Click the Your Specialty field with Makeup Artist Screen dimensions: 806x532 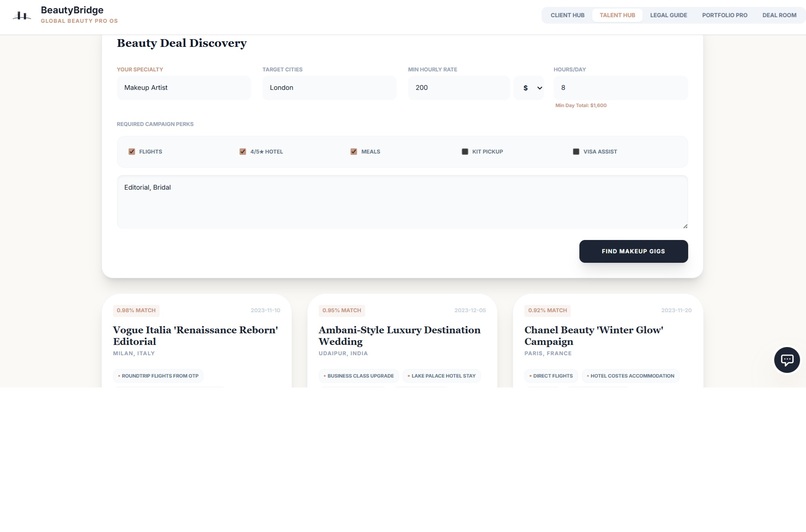184,88
